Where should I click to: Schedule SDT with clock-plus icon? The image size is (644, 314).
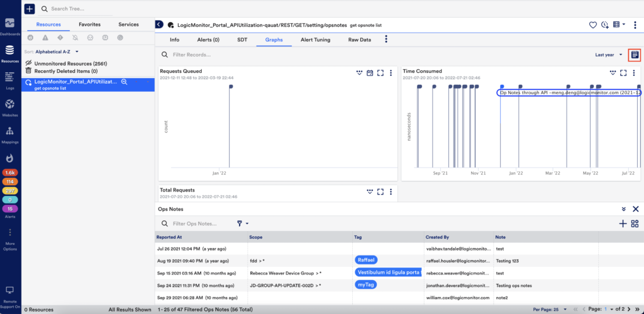[604, 25]
